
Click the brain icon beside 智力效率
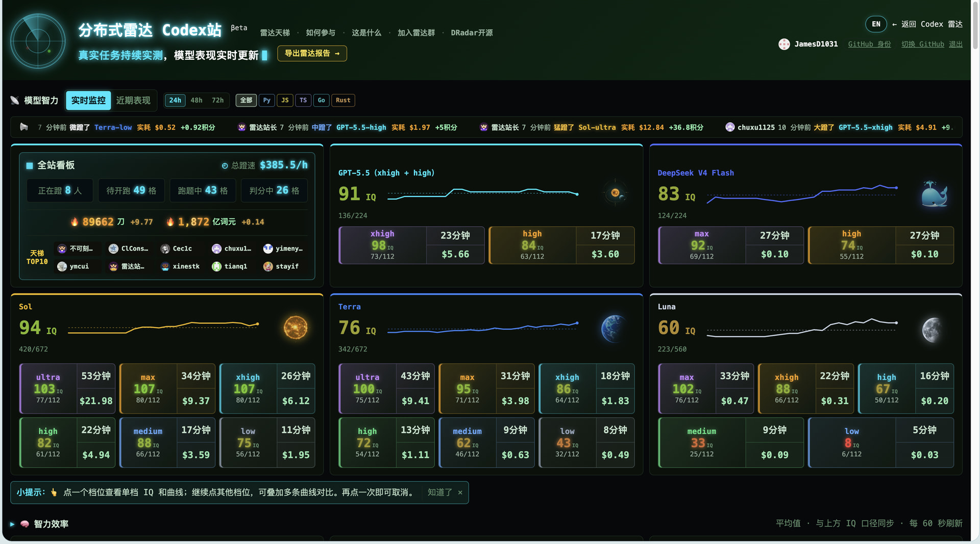24,524
